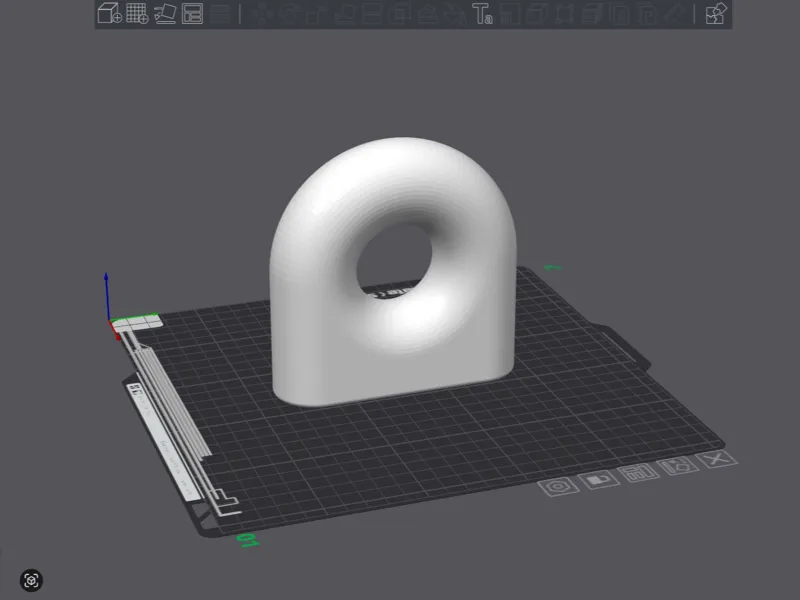Select the dimmed Cut tool
Viewport: 800px width, 600px height.
372,14
